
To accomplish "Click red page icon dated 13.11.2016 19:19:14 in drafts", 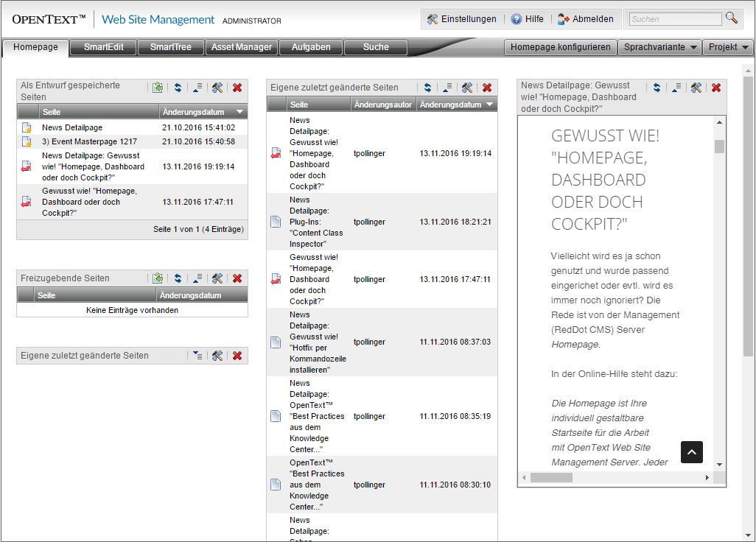I will pyautogui.click(x=26, y=166).
